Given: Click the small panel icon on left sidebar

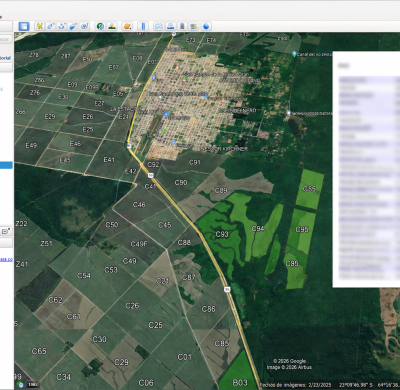Looking at the screenshot, I should tap(6, 231).
